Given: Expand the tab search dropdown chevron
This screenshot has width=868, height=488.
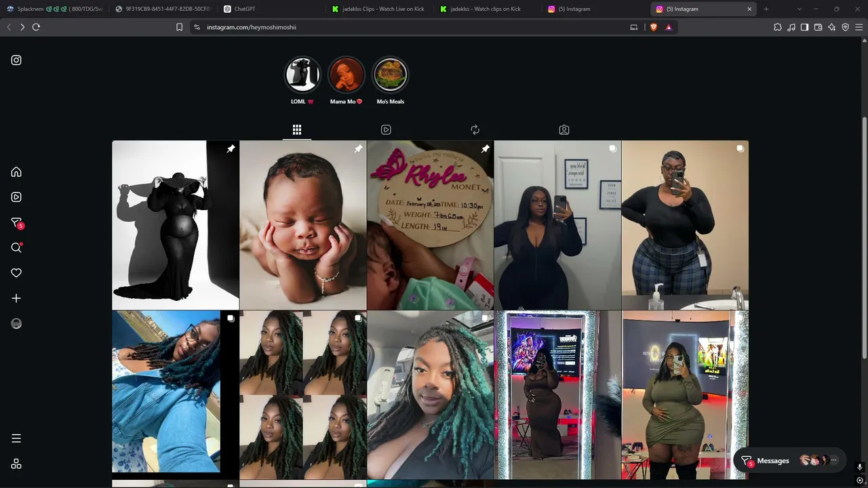Looking at the screenshot, I should (800, 9).
